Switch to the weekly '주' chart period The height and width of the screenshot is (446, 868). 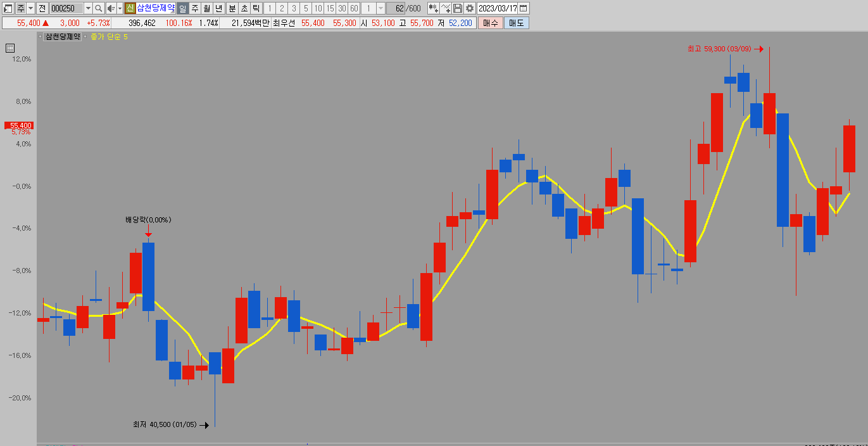(x=194, y=8)
